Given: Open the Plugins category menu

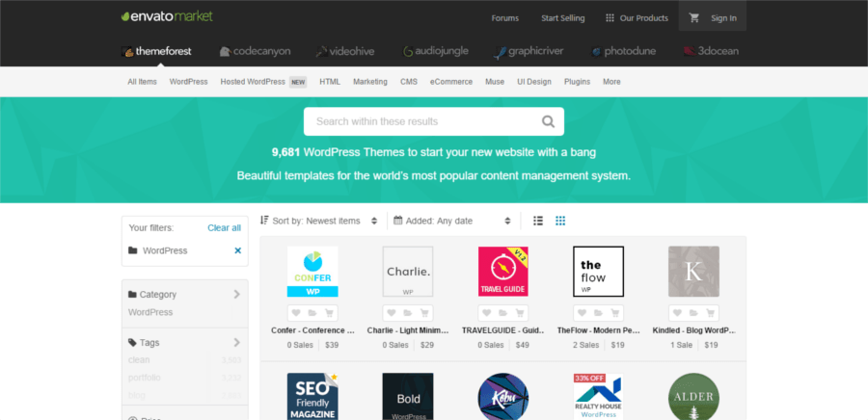Looking at the screenshot, I should (x=578, y=82).
